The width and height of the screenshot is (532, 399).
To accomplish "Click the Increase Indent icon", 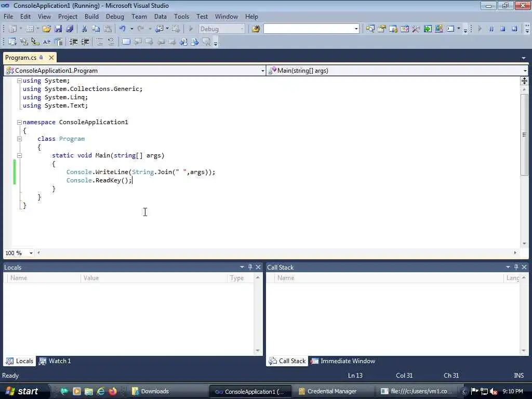I will pyautogui.click(x=85, y=42).
